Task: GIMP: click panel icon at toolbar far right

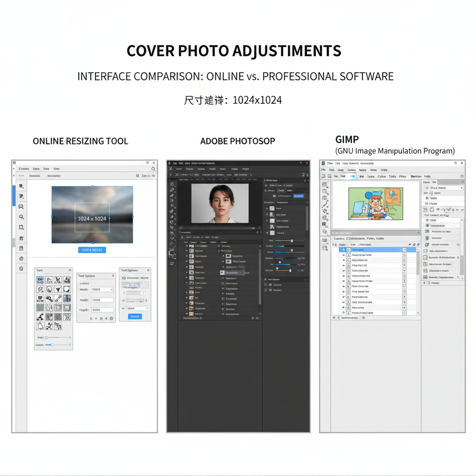Action: point(462,176)
